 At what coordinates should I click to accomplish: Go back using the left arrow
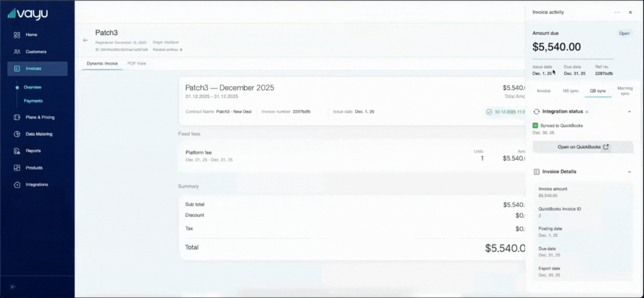click(85, 40)
